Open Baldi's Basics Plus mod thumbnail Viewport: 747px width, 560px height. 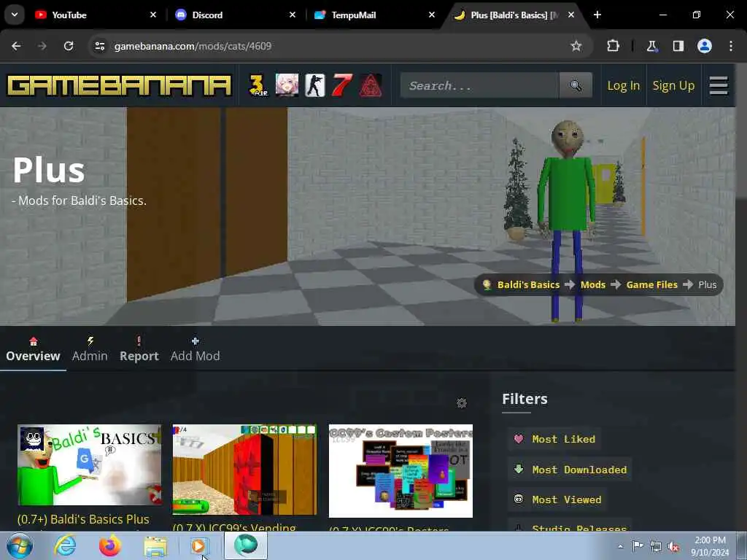(x=89, y=464)
